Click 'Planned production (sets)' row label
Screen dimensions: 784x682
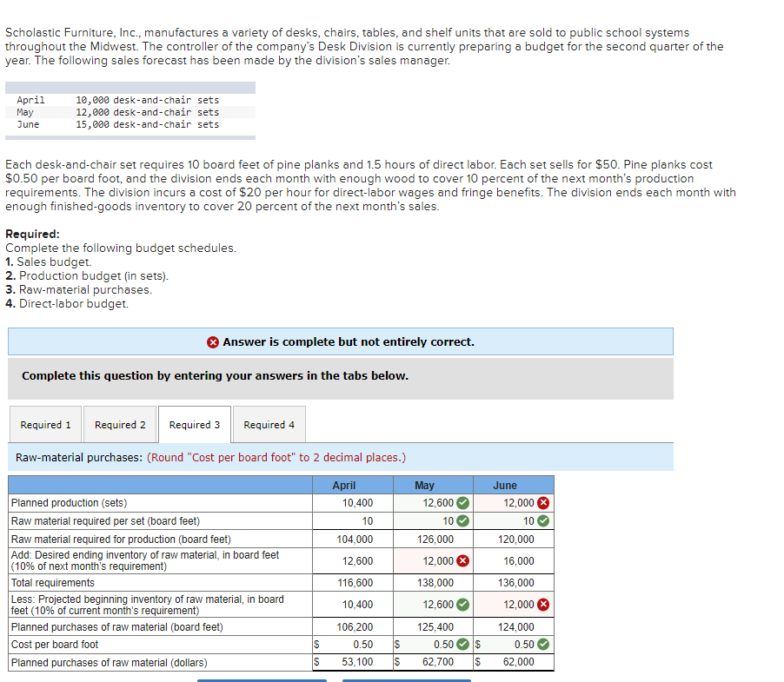tap(69, 503)
